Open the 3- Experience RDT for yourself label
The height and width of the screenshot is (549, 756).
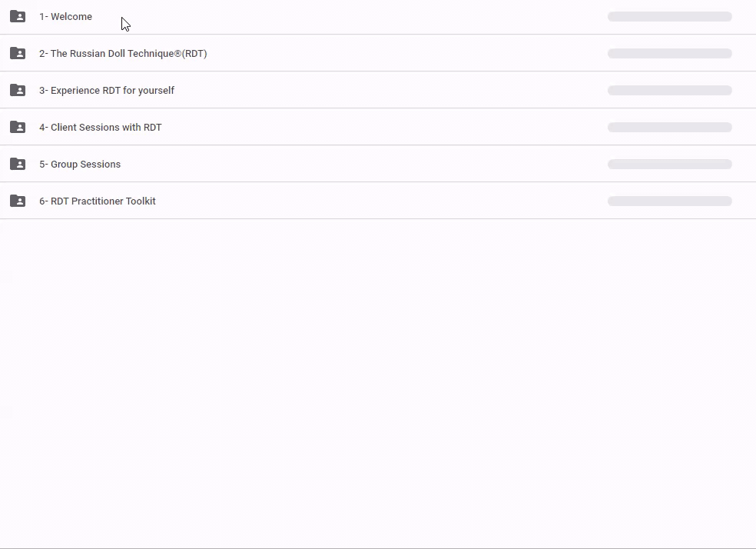[x=107, y=90]
